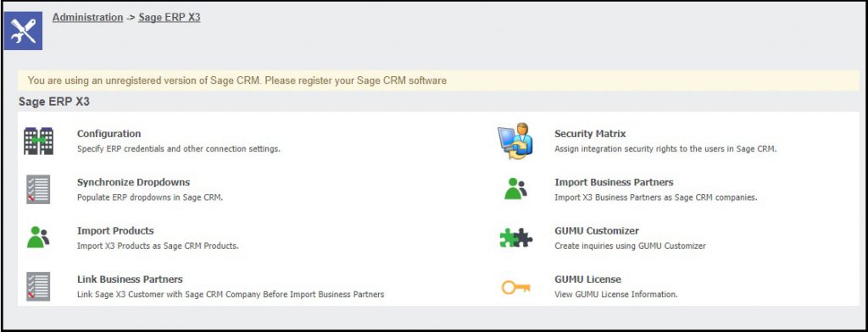Click the Synchronize Dropdowns checklist icon
Viewport: 868px width, 332px height.
click(x=38, y=189)
